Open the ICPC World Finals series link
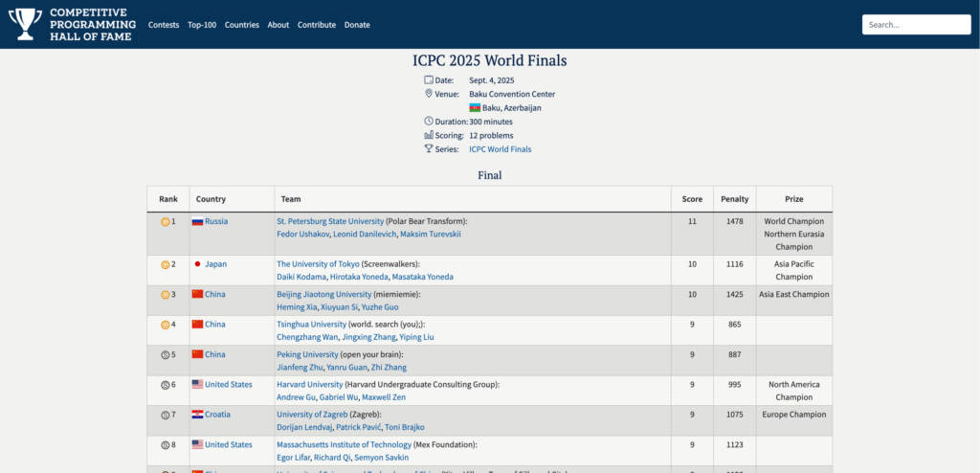This screenshot has height=473, width=980. point(500,149)
